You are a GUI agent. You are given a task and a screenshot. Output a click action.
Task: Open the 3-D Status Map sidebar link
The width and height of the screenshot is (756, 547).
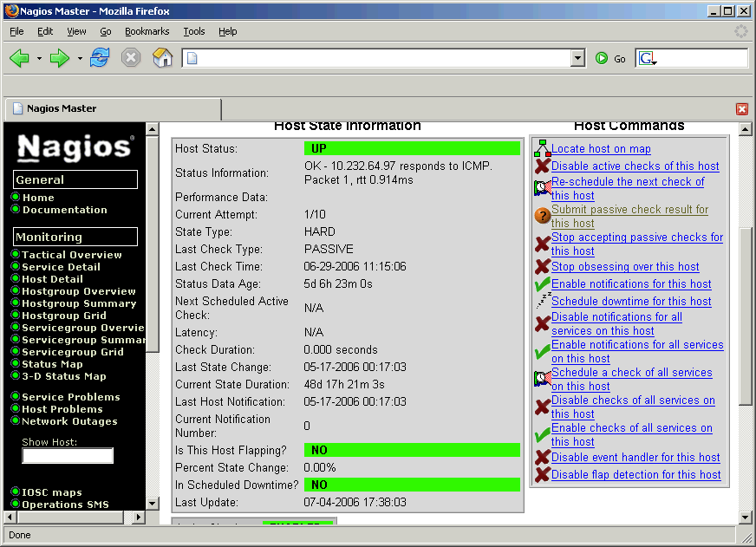point(63,376)
